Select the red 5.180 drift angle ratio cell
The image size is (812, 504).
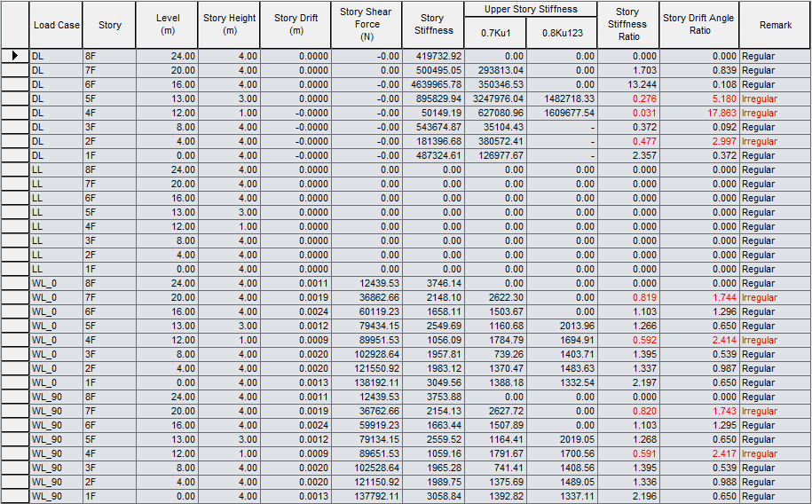(x=698, y=98)
